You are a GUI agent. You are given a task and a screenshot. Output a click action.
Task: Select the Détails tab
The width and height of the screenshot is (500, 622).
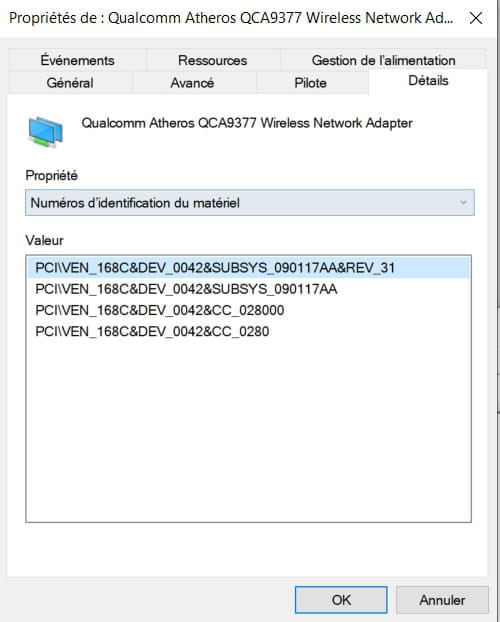point(428,81)
